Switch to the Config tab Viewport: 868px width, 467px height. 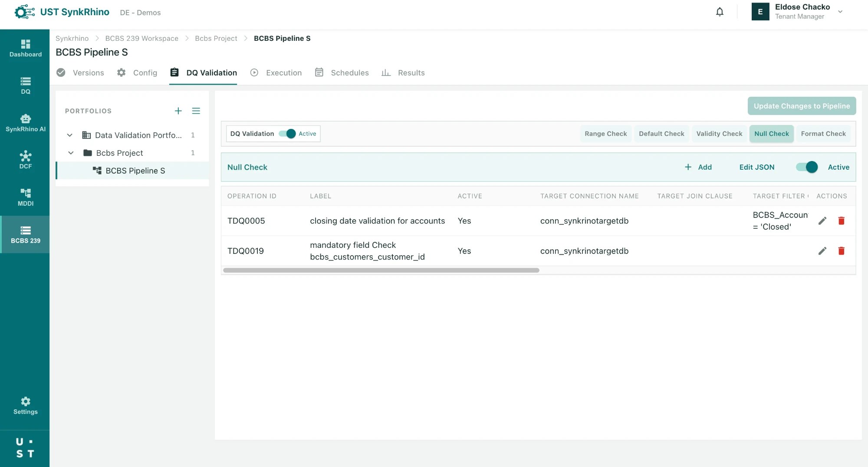click(x=137, y=72)
